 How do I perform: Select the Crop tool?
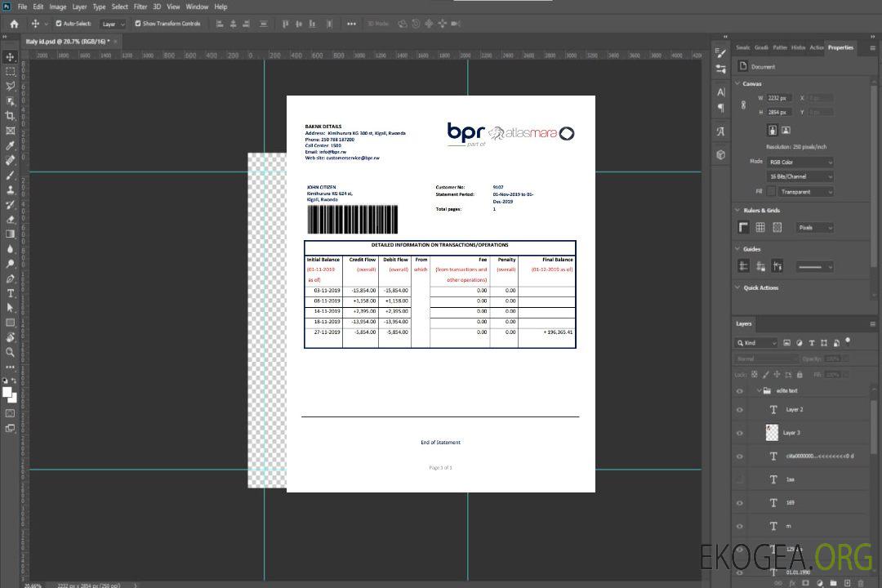[10, 116]
